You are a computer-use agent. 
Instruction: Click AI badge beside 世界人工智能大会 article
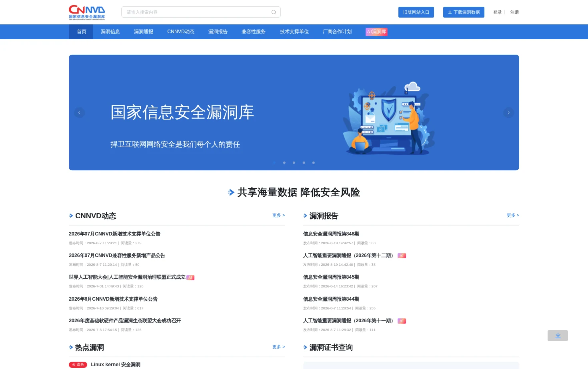tap(190, 277)
